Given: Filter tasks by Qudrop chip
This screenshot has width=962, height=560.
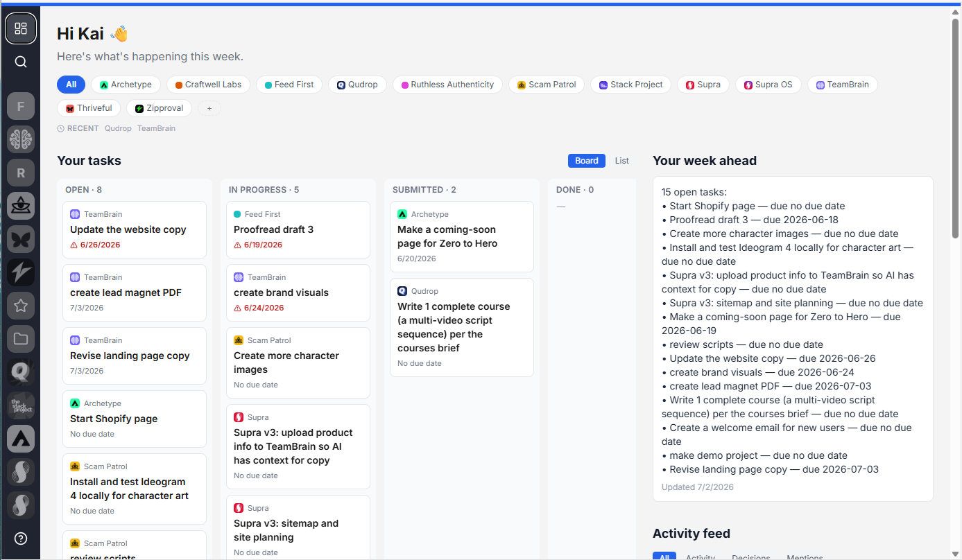Looking at the screenshot, I should (x=357, y=85).
